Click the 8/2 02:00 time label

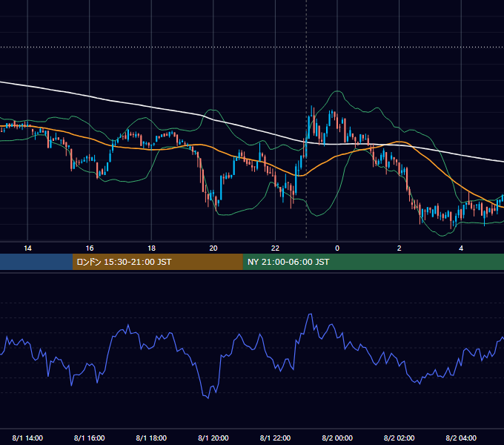point(399,438)
